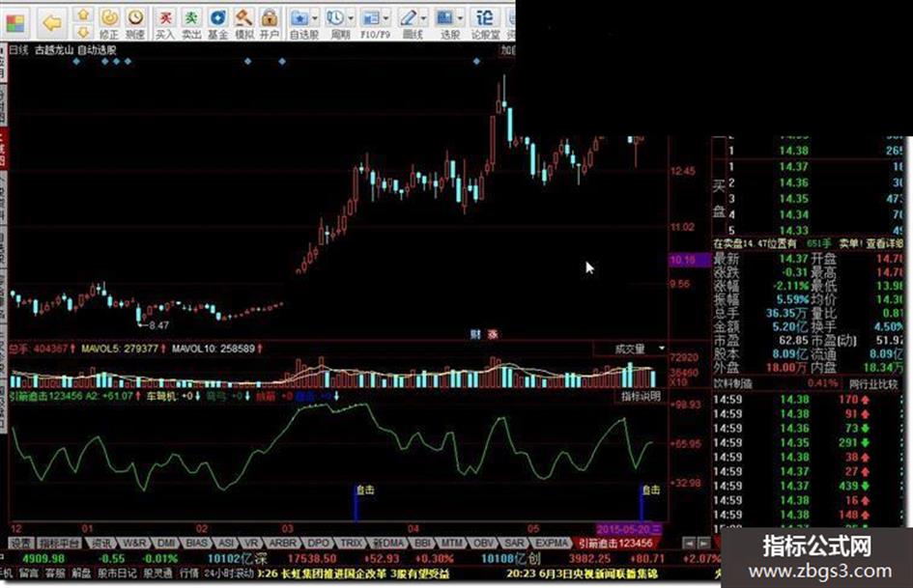913x588 pixels.
Task: Select the 引箭追击123456 indicator tab
Action: click(614, 544)
